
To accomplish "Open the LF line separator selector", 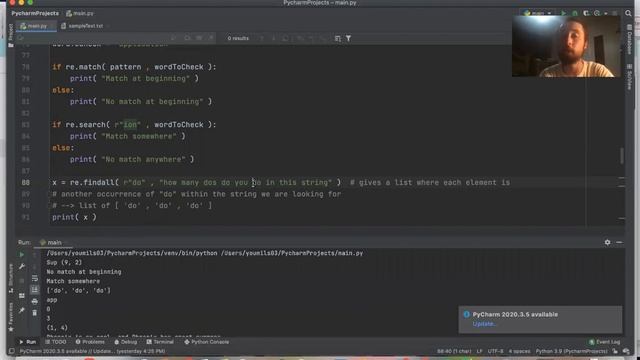I will coord(480,351).
